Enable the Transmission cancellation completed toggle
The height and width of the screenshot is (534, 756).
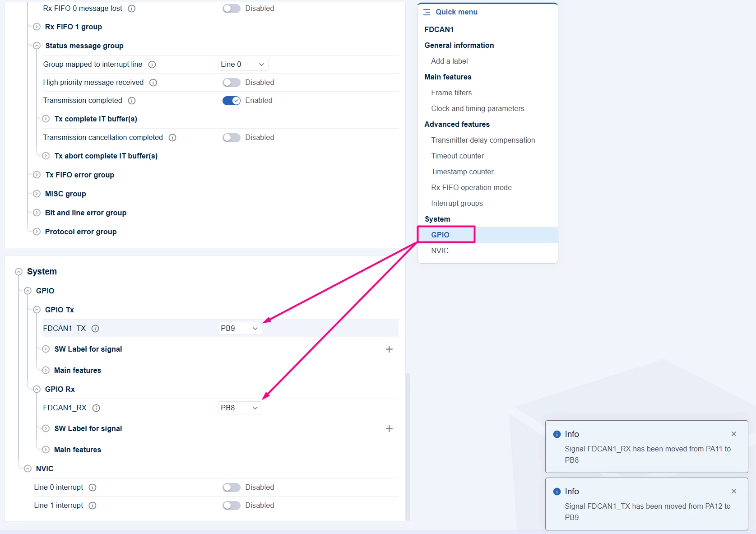pyautogui.click(x=232, y=138)
